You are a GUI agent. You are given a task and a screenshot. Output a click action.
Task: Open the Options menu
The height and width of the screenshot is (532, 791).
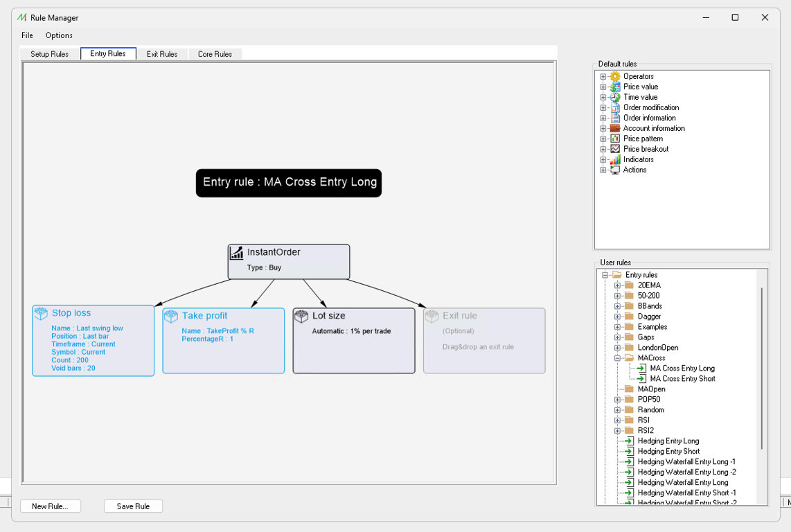pyautogui.click(x=59, y=35)
